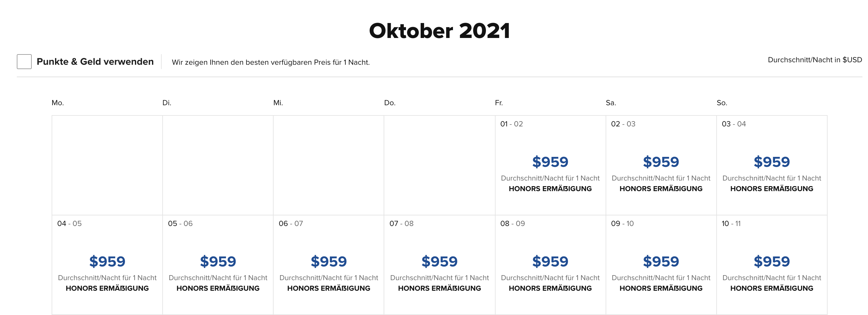Click the Punkte & Geld verwenden label

coord(95,62)
